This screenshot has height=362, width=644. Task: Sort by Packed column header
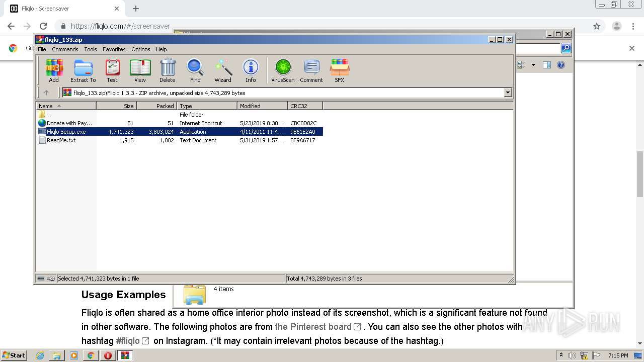pyautogui.click(x=156, y=106)
